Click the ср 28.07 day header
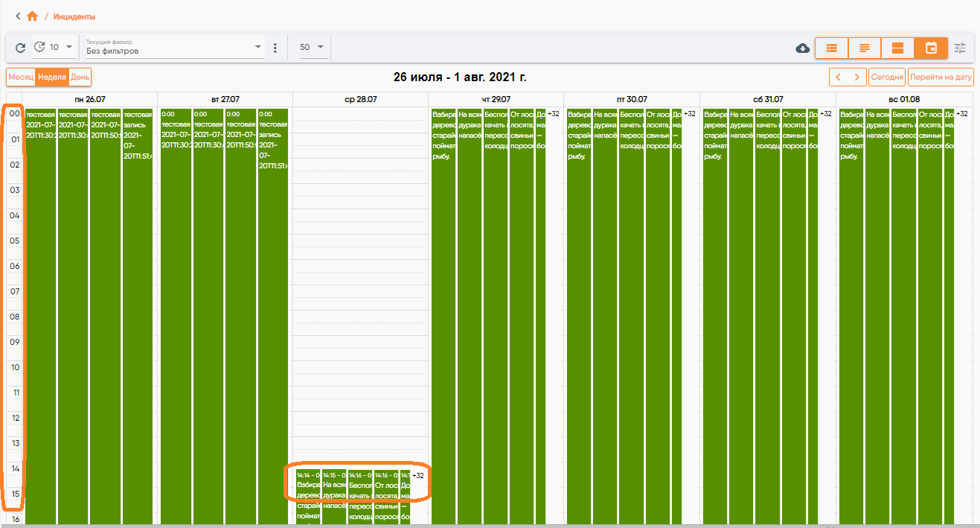Viewport: 980px width, 528px height. (361, 99)
